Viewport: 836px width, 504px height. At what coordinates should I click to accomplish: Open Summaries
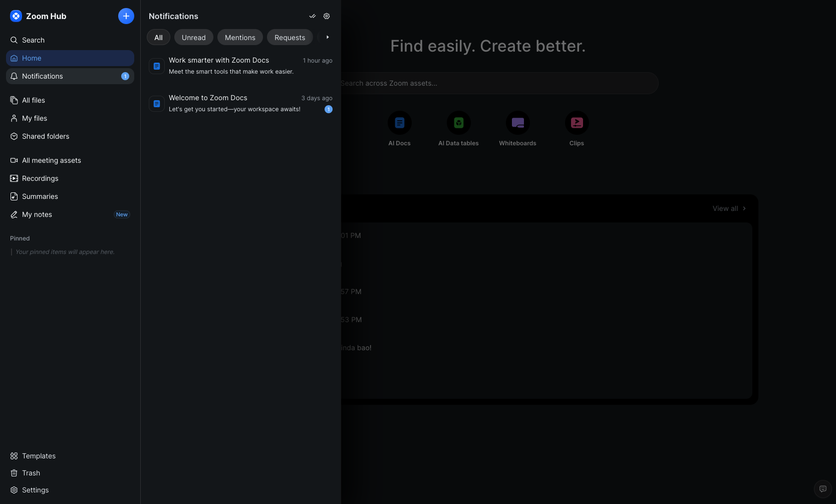click(x=70, y=196)
